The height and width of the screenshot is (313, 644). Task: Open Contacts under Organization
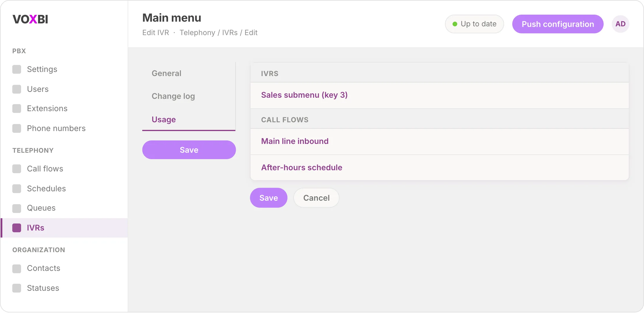[x=64, y=268]
